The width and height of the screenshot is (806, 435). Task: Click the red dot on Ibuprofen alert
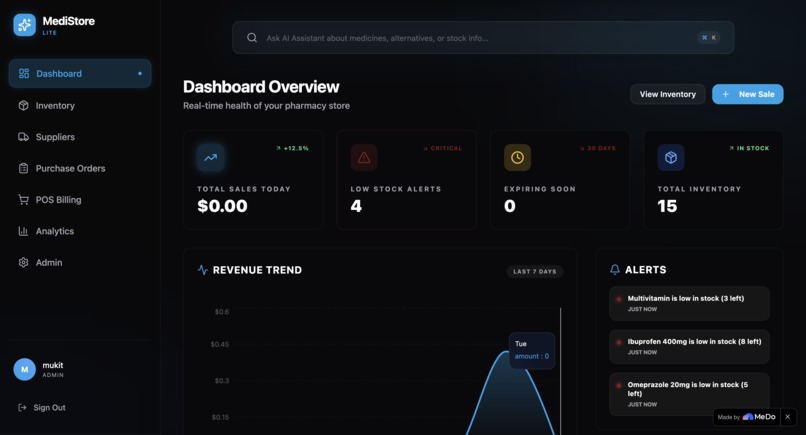tap(618, 342)
